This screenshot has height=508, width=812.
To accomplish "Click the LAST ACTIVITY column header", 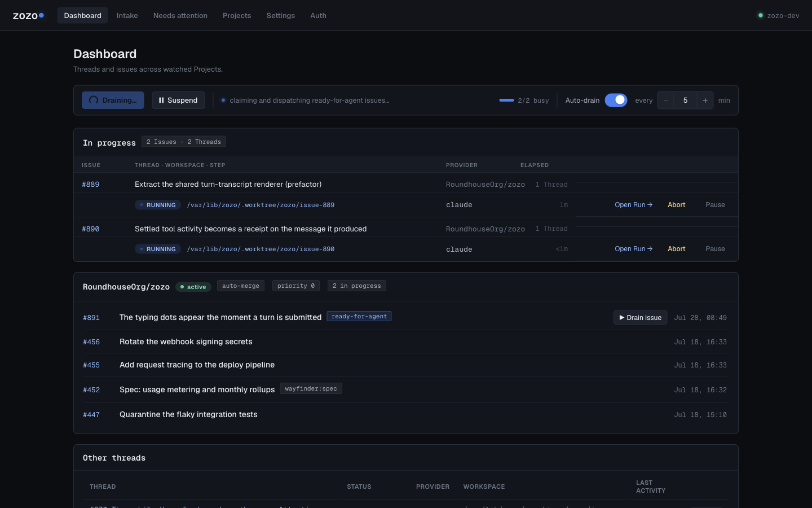I will click(x=651, y=487).
